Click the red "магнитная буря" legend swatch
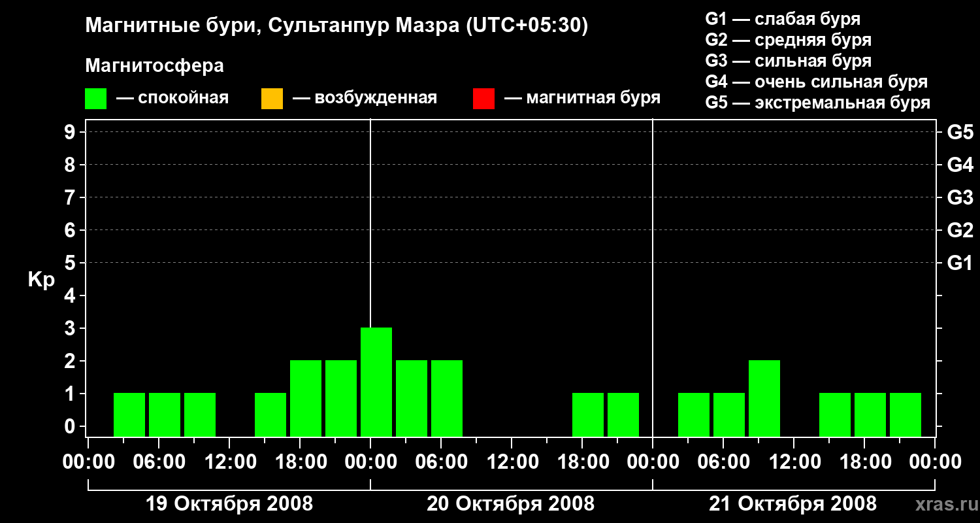 click(x=483, y=99)
